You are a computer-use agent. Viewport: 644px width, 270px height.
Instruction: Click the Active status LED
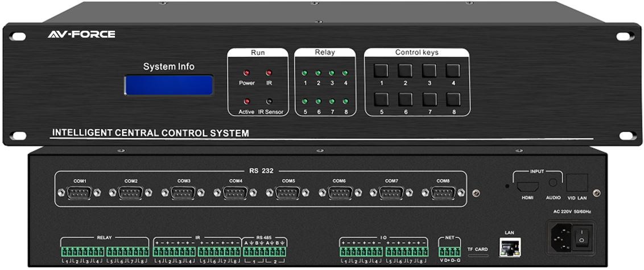(x=246, y=101)
